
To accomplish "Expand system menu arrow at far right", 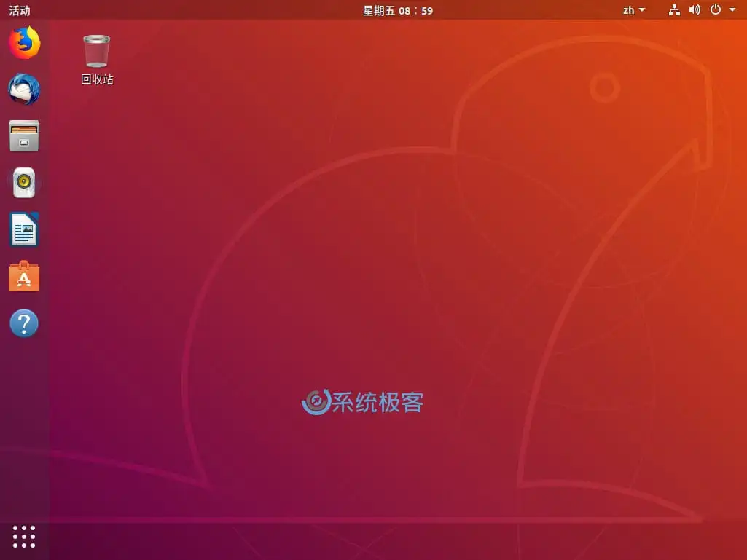I will coord(732,9).
